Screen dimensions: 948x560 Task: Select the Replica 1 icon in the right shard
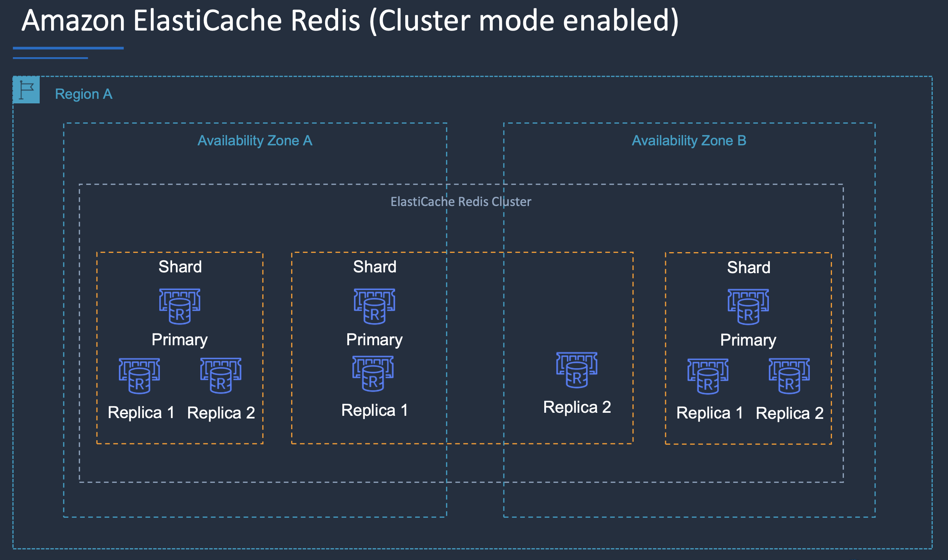708,376
